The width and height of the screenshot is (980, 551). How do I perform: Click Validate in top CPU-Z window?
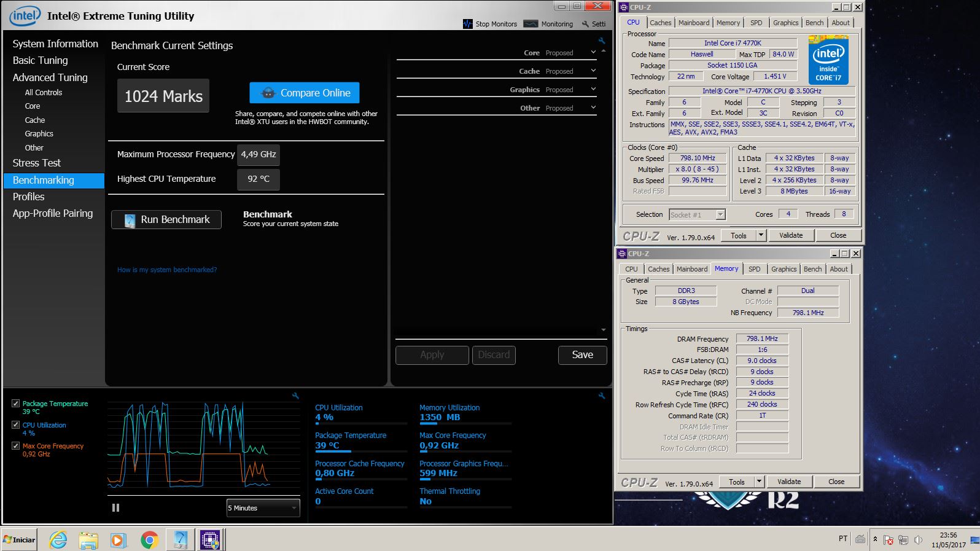click(x=791, y=235)
